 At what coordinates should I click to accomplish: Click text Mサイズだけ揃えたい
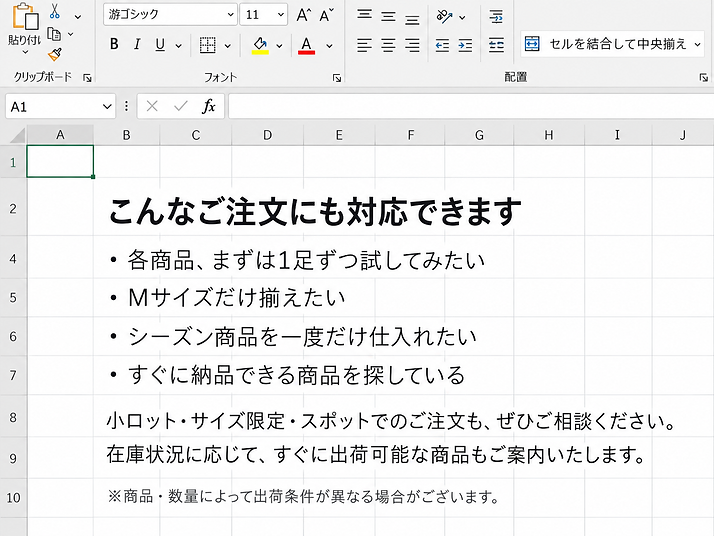[236, 298]
